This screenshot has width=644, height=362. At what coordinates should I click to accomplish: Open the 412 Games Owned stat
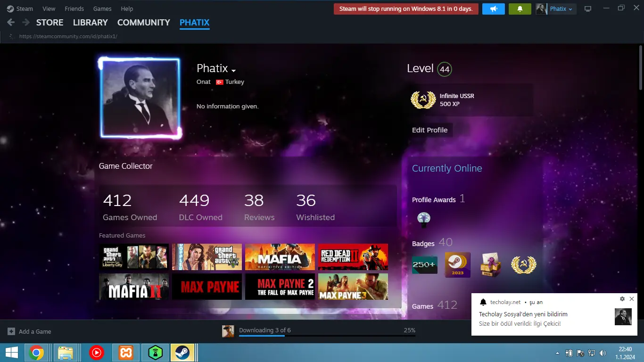[x=130, y=207]
